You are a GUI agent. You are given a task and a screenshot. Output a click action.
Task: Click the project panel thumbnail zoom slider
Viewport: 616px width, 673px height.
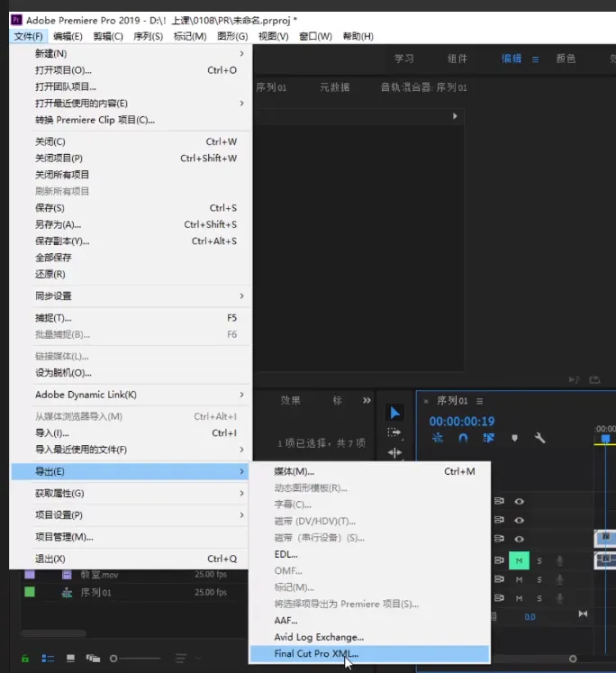coord(135,658)
